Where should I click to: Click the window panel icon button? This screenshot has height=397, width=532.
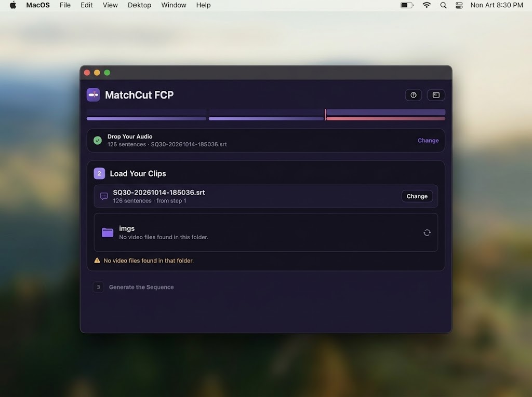436,95
